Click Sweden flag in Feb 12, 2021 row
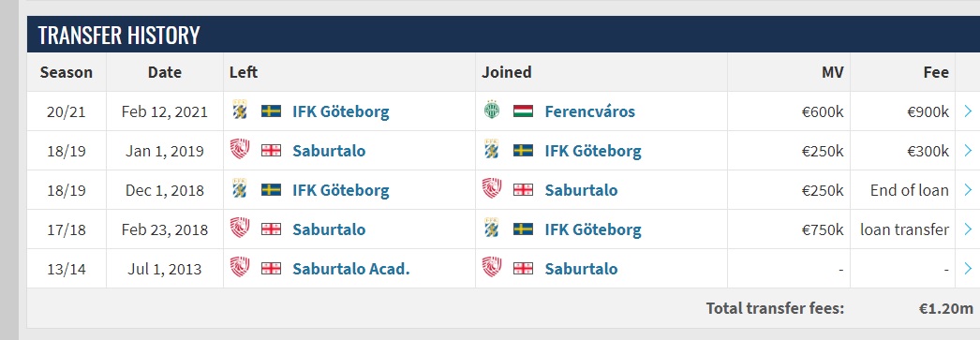Image resolution: width=980 pixels, height=340 pixels. pyautogui.click(x=272, y=111)
